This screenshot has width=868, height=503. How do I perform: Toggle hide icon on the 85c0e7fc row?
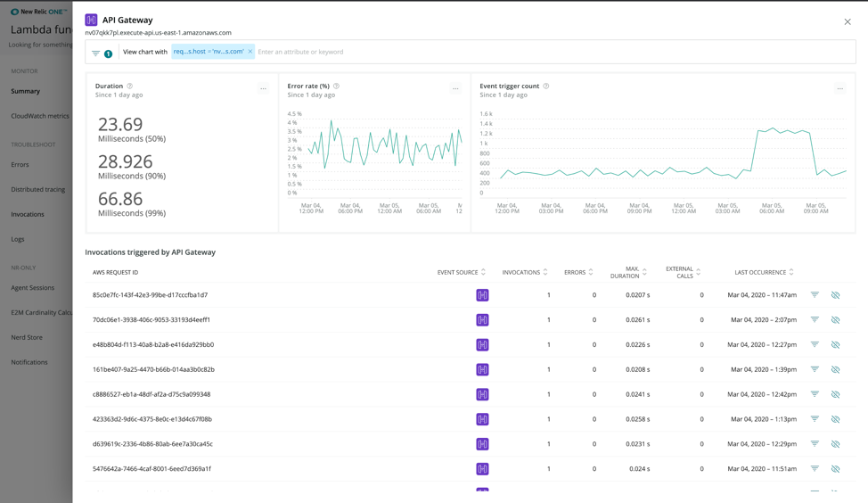click(835, 295)
